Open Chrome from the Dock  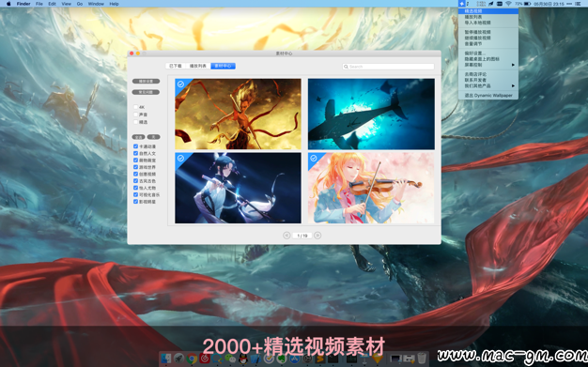(192, 359)
